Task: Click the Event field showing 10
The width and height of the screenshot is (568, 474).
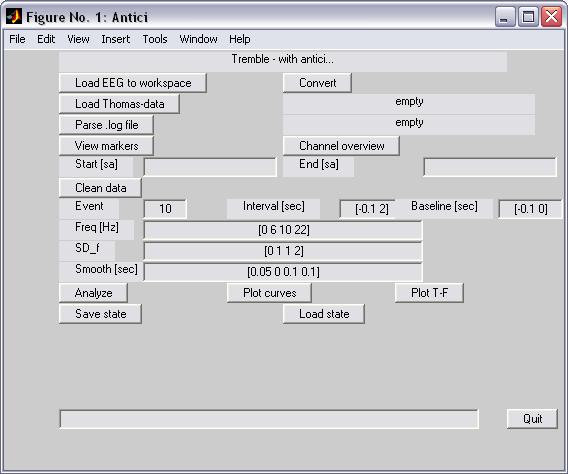Action: coord(165,209)
